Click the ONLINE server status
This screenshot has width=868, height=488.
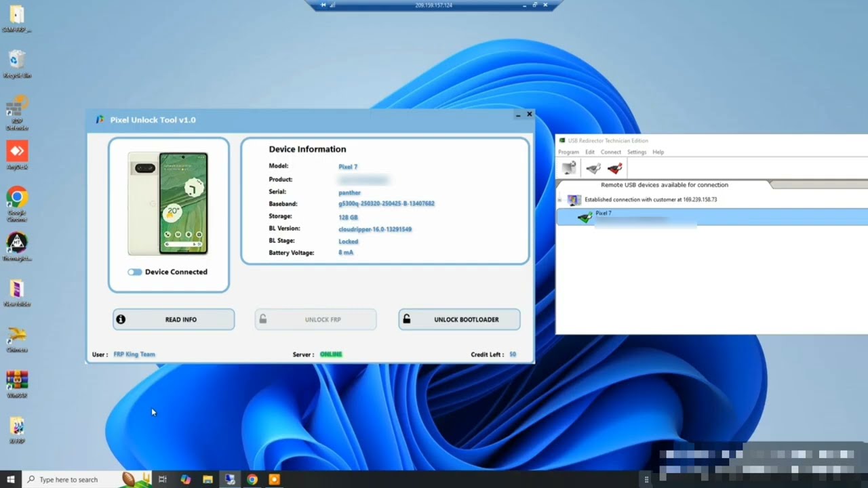point(331,354)
